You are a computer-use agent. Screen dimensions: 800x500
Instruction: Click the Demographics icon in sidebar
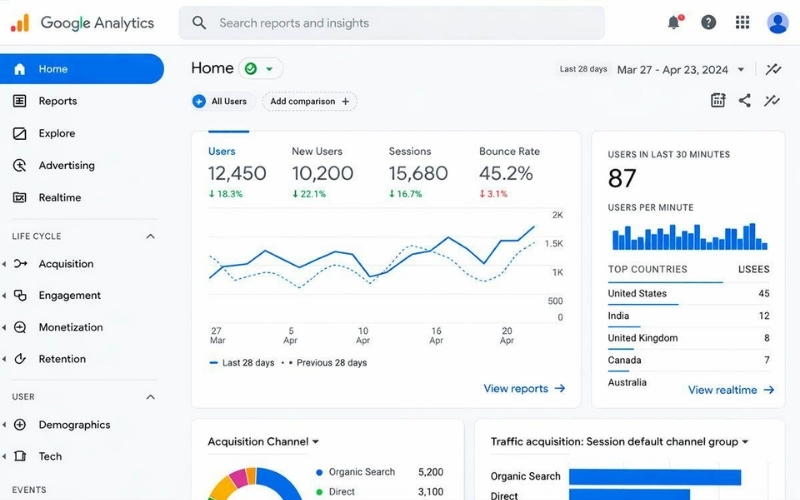[20, 425]
